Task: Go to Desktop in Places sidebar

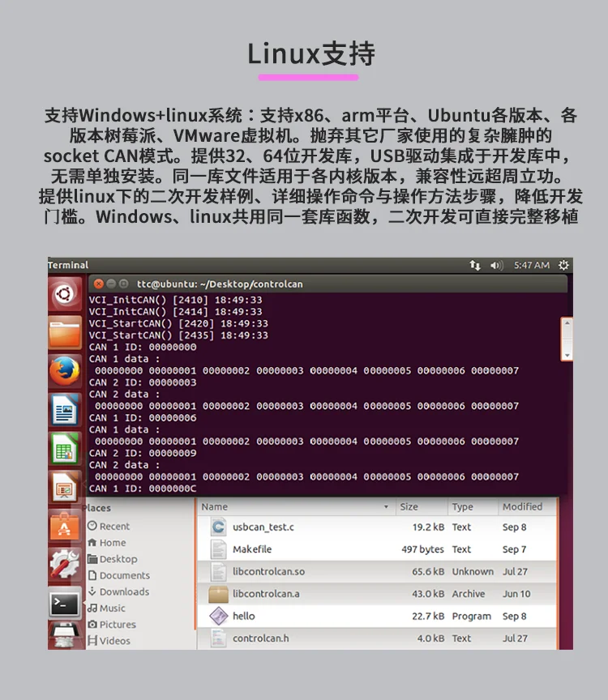Action: [x=113, y=559]
